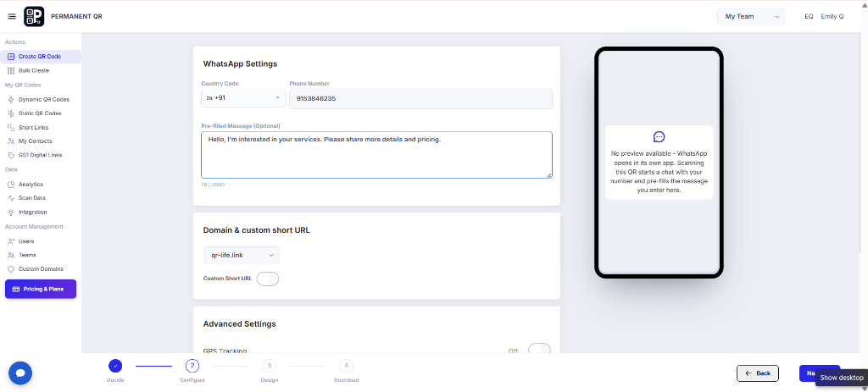Screen dimensions: 868x392
Task: Click the '78 / 2000' character counter
Action: click(213, 185)
